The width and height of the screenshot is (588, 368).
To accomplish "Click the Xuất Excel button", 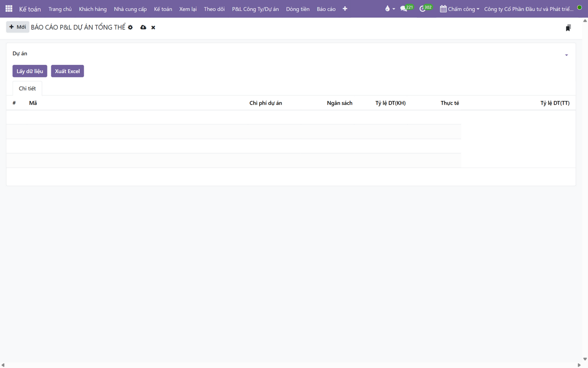I will click(67, 71).
